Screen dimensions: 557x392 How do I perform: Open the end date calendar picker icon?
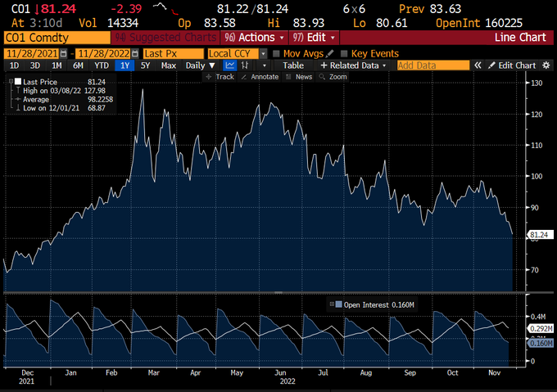point(135,53)
